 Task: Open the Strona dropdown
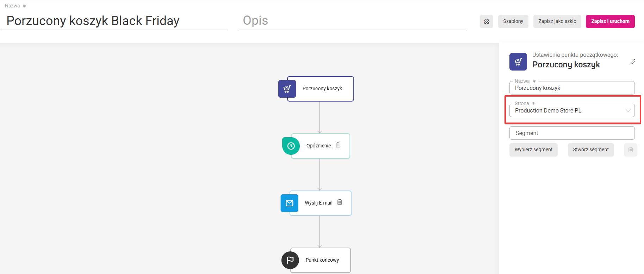point(572,110)
